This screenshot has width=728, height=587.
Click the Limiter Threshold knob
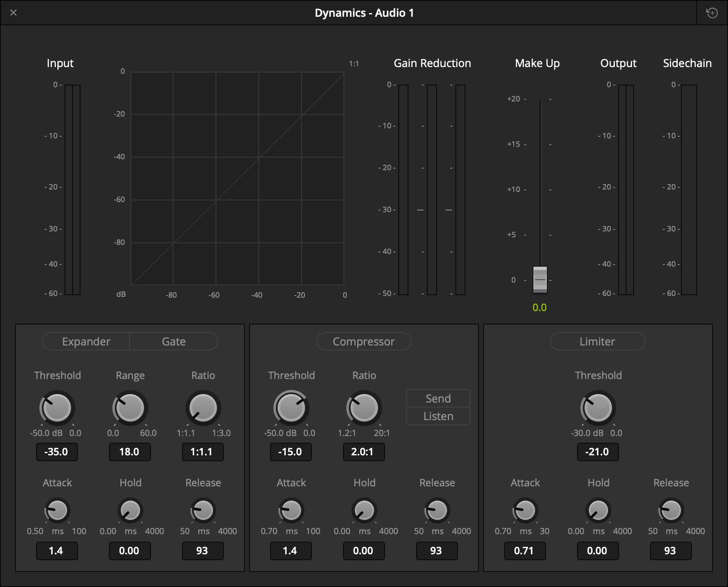[x=598, y=408]
